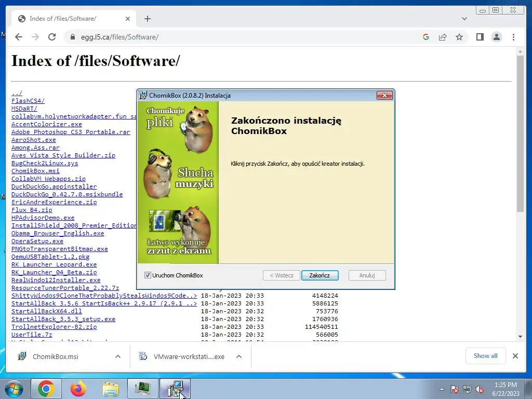The height and width of the screenshot is (399, 532).
Task: Click Show all downloads button
Action: click(486, 356)
